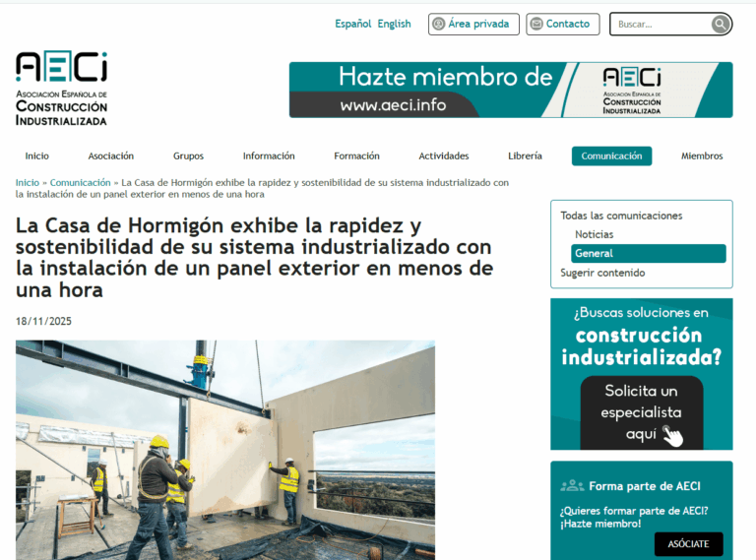Select the Comunicación menu tab
This screenshot has width=756, height=560.
click(611, 156)
